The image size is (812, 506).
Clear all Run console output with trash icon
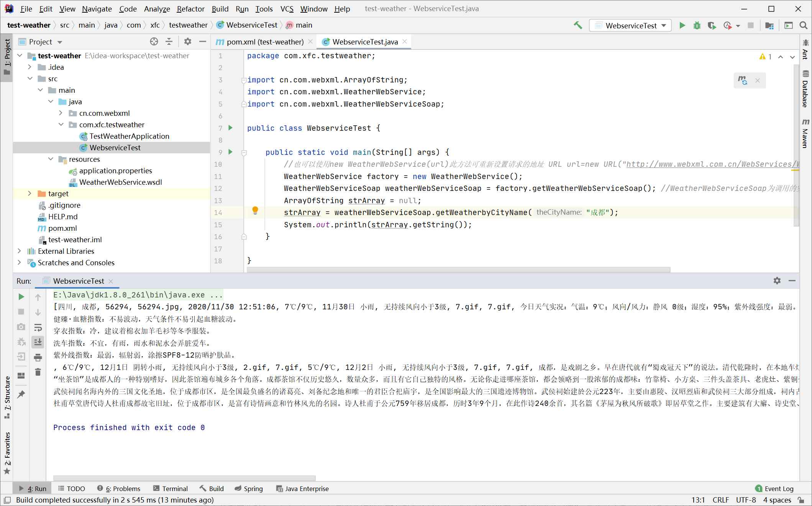[38, 372]
